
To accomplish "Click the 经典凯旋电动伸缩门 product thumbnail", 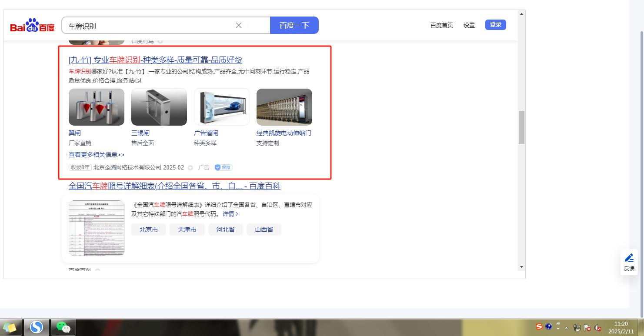I will 284,107.
